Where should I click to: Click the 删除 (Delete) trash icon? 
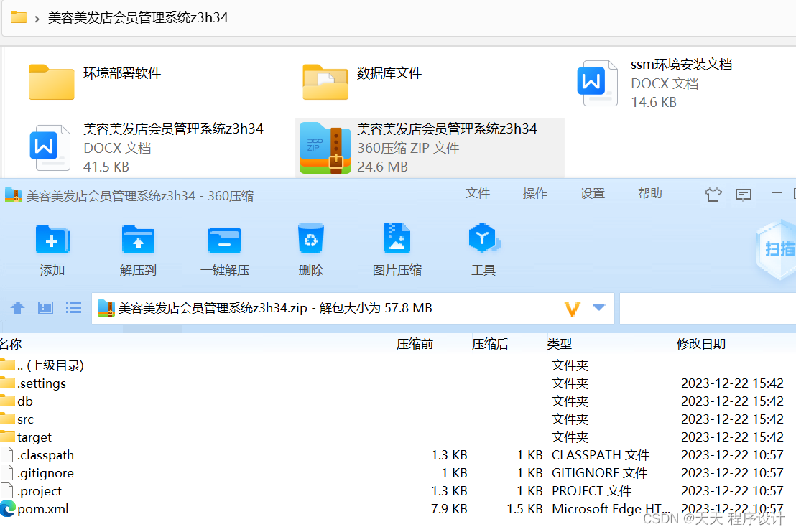tap(310, 238)
